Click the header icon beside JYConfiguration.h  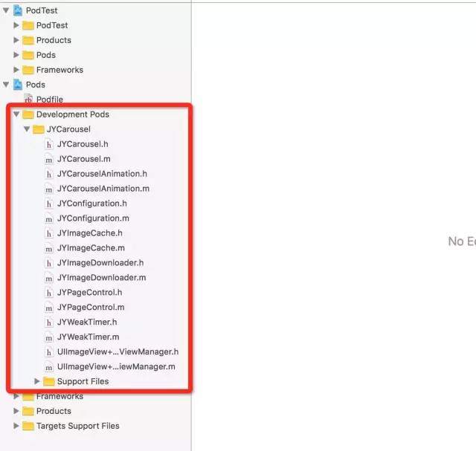click(49, 204)
